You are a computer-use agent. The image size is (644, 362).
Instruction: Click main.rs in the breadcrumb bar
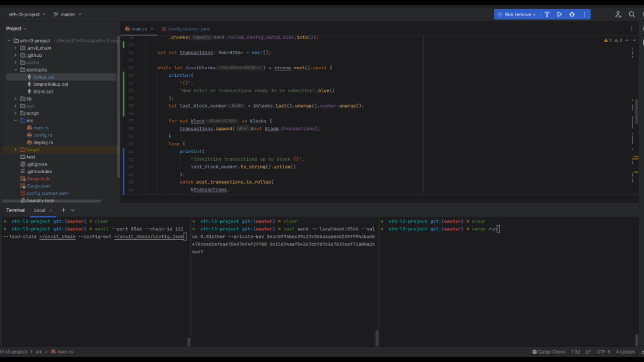(62, 352)
